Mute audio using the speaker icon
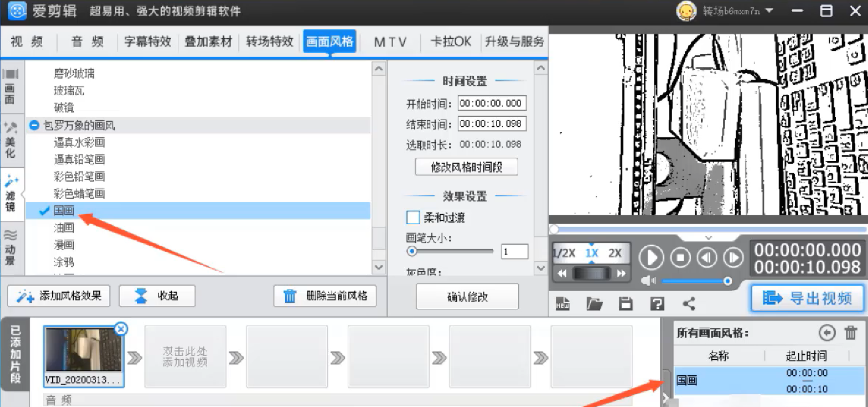 coord(648,281)
